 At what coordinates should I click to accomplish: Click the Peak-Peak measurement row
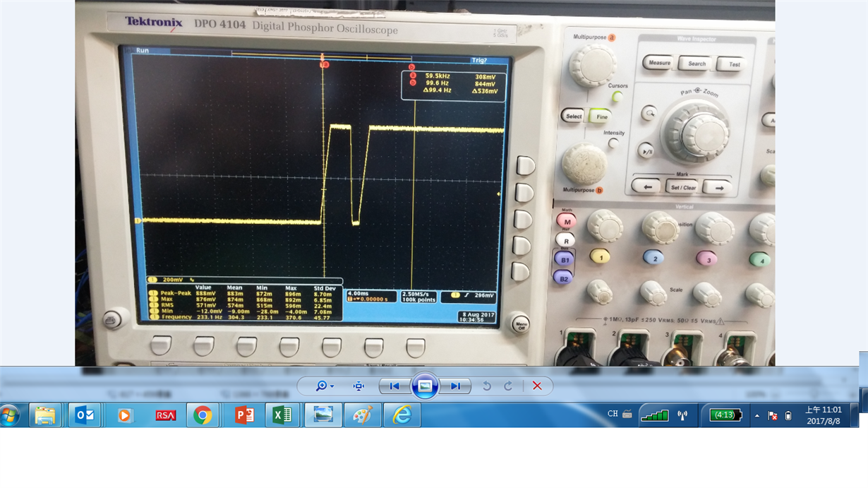tap(244, 293)
